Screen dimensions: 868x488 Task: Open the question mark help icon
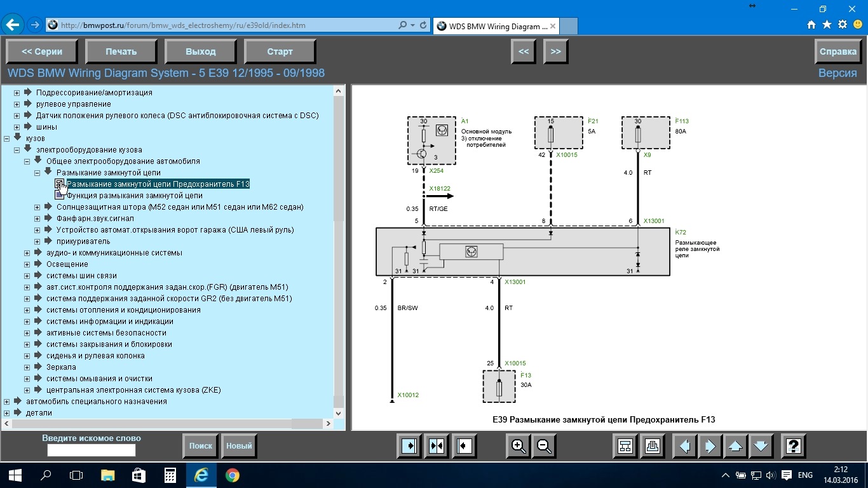pyautogui.click(x=793, y=446)
